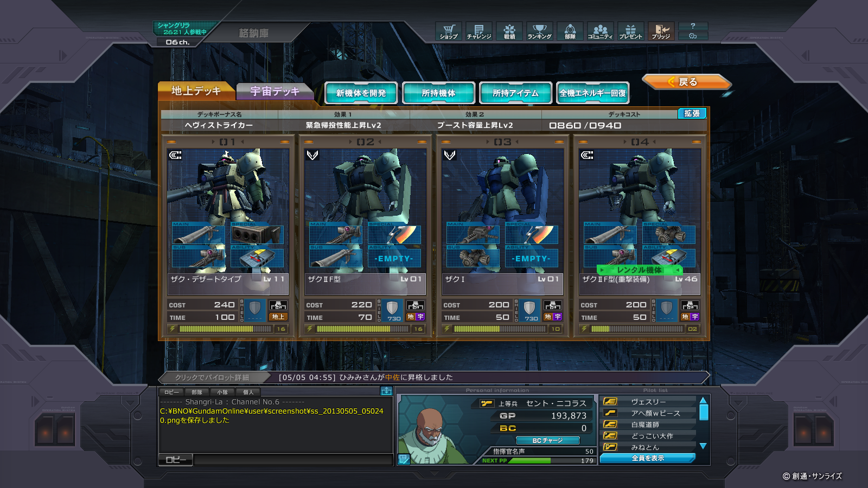Click the chat message input field

[x=293, y=460]
